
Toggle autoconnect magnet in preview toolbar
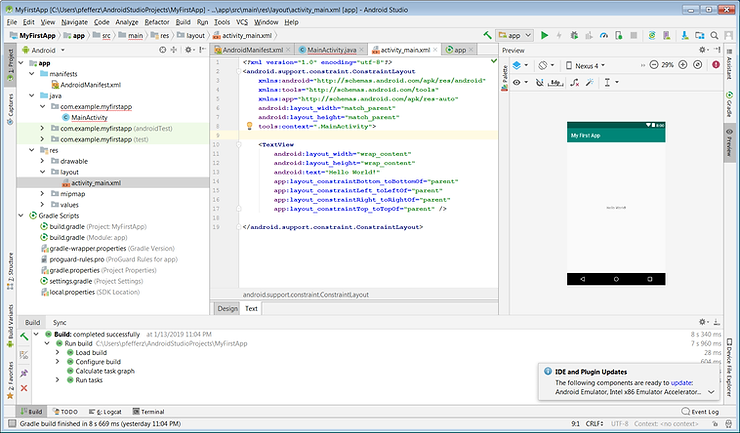539,83
